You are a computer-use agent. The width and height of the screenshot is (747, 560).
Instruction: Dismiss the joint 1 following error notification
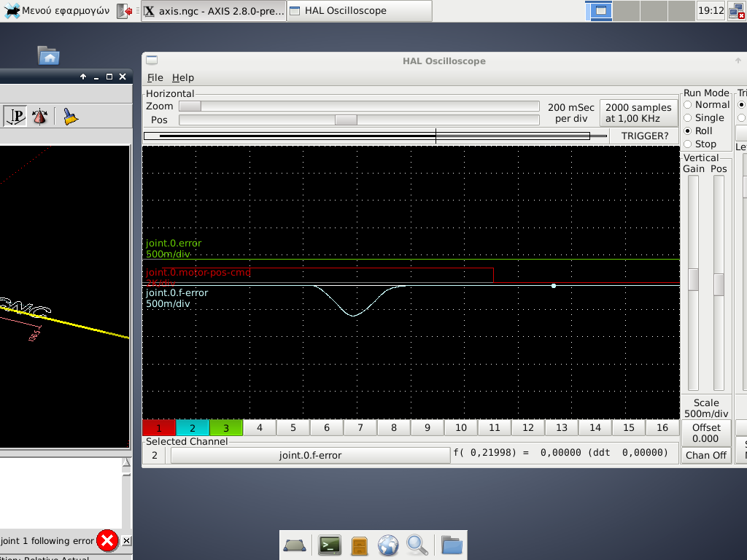tap(127, 540)
